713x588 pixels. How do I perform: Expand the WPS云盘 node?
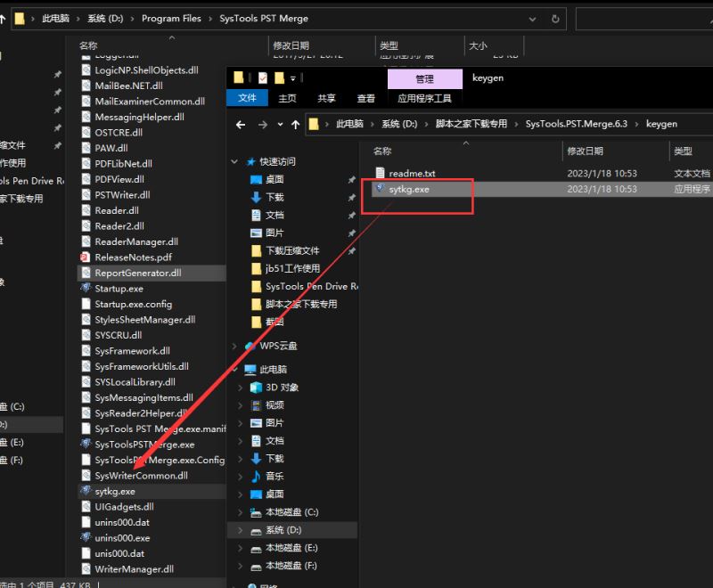[234, 347]
